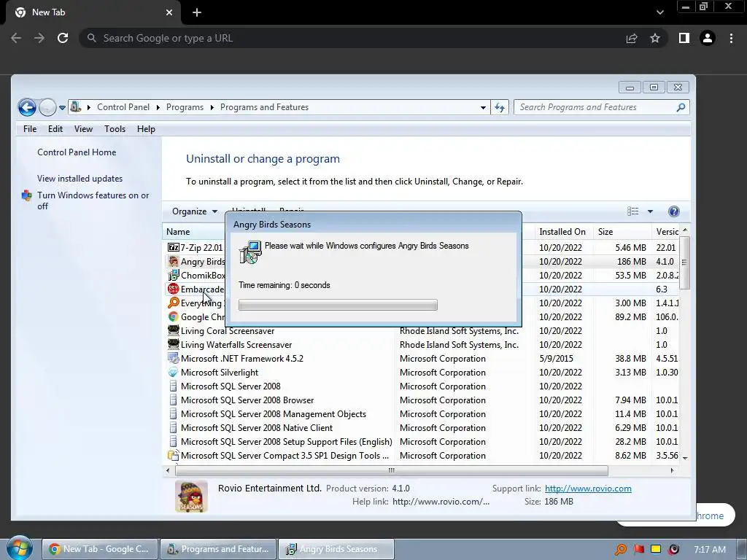Open a new Chrome tab with plus
This screenshot has height=560, width=747.
point(197,12)
